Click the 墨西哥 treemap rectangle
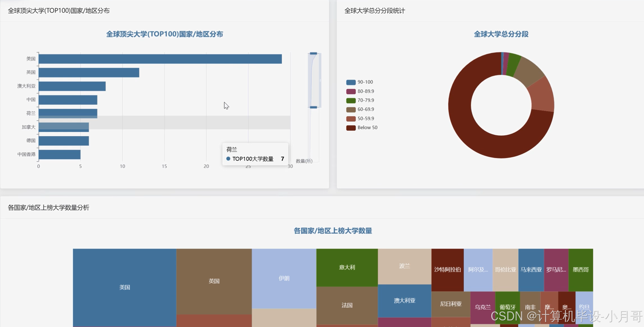This screenshot has height=327, width=644. point(581,269)
